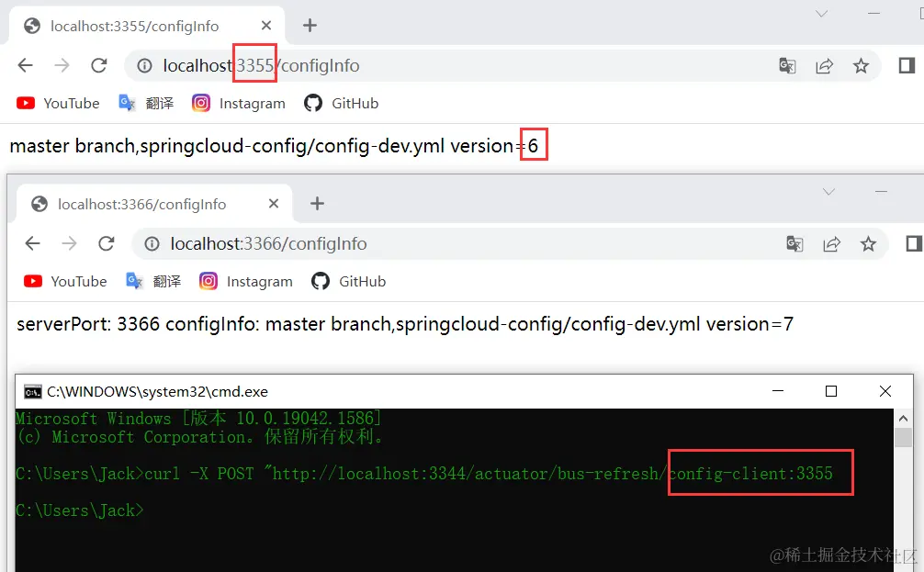
Task: Maximize the cmd.exe window
Action: [x=831, y=391]
